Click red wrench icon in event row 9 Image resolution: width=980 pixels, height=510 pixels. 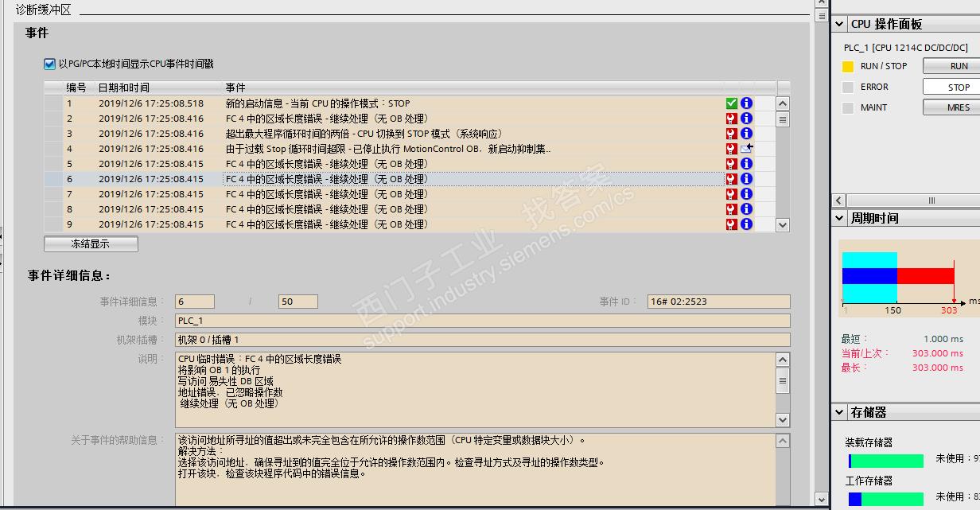point(732,224)
